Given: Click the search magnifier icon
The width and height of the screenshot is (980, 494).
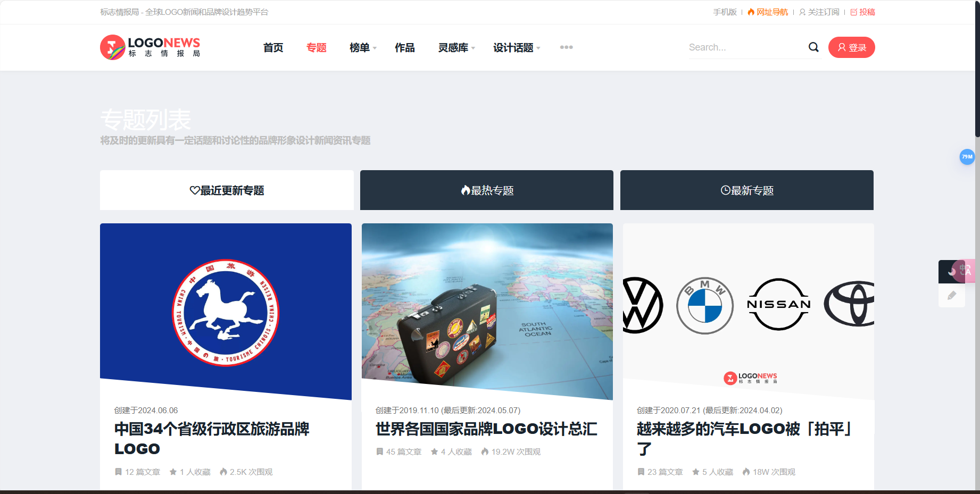Looking at the screenshot, I should (x=813, y=47).
